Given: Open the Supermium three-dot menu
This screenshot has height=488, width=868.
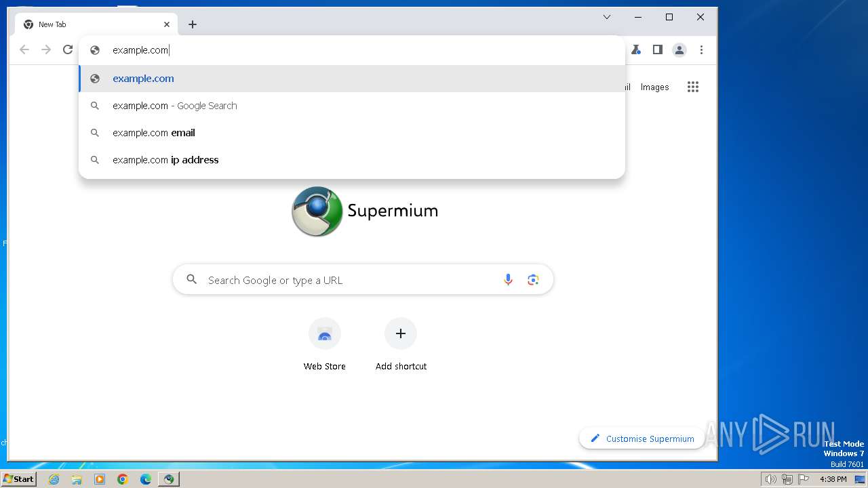Looking at the screenshot, I should [x=701, y=49].
